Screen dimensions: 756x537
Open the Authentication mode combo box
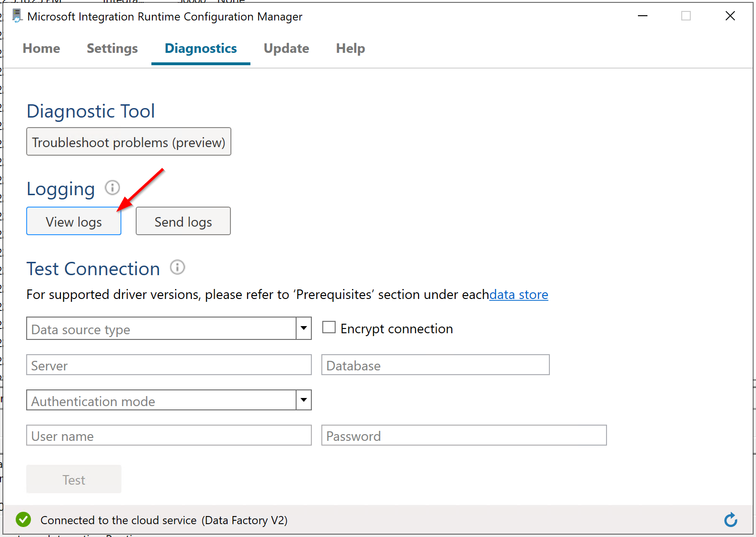[x=169, y=400]
